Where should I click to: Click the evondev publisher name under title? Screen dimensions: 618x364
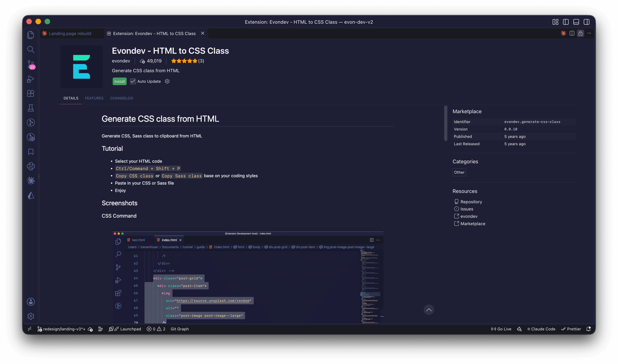[121, 61]
